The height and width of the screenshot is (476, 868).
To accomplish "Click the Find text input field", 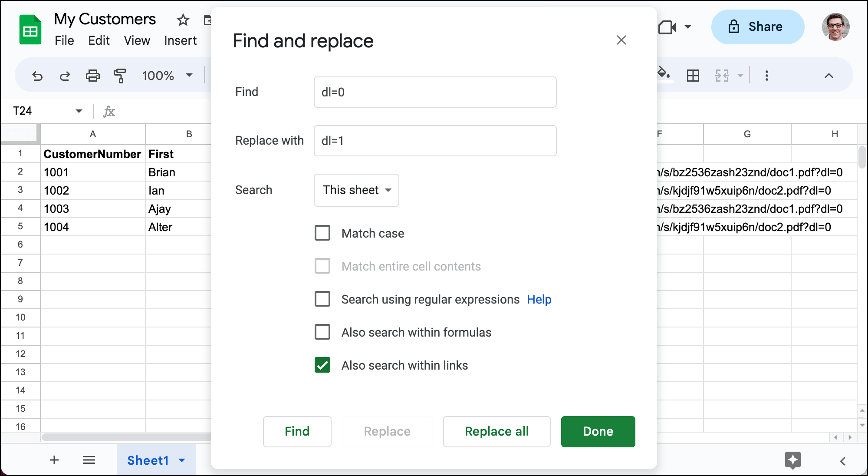I will [x=435, y=92].
